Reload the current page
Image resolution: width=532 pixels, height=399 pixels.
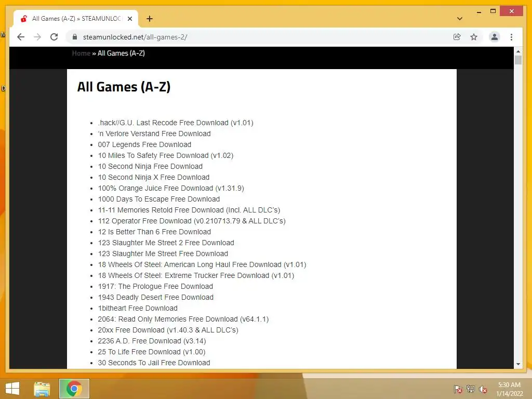click(54, 37)
